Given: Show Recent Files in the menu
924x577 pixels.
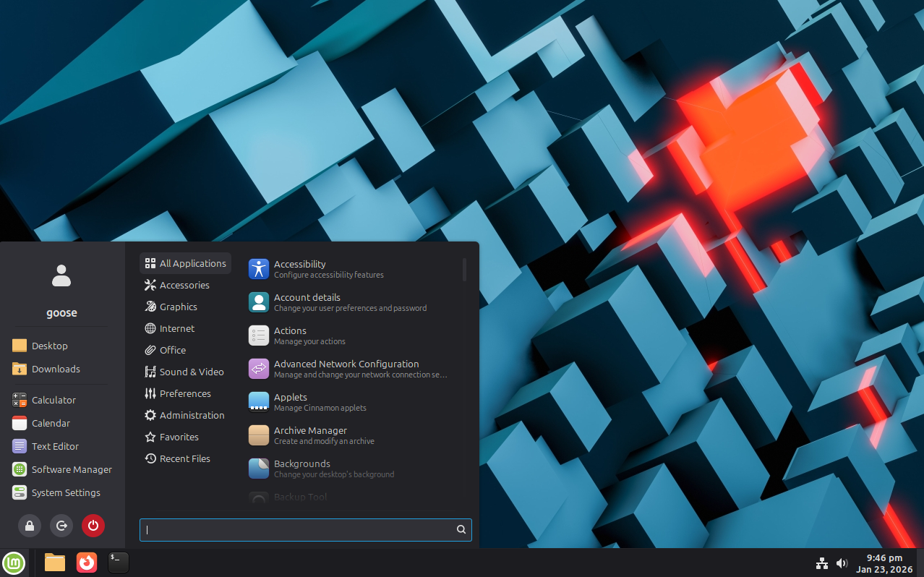Looking at the screenshot, I should [184, 458].
